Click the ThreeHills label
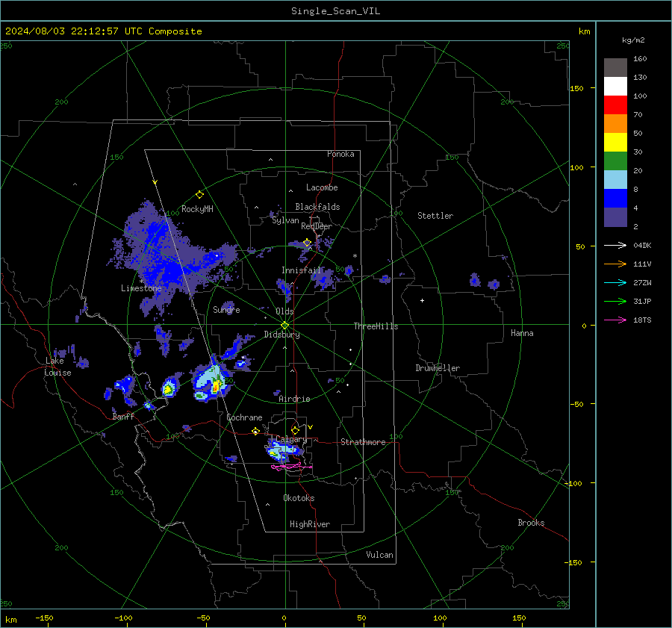The image size is (672, 628). (376, 326)
